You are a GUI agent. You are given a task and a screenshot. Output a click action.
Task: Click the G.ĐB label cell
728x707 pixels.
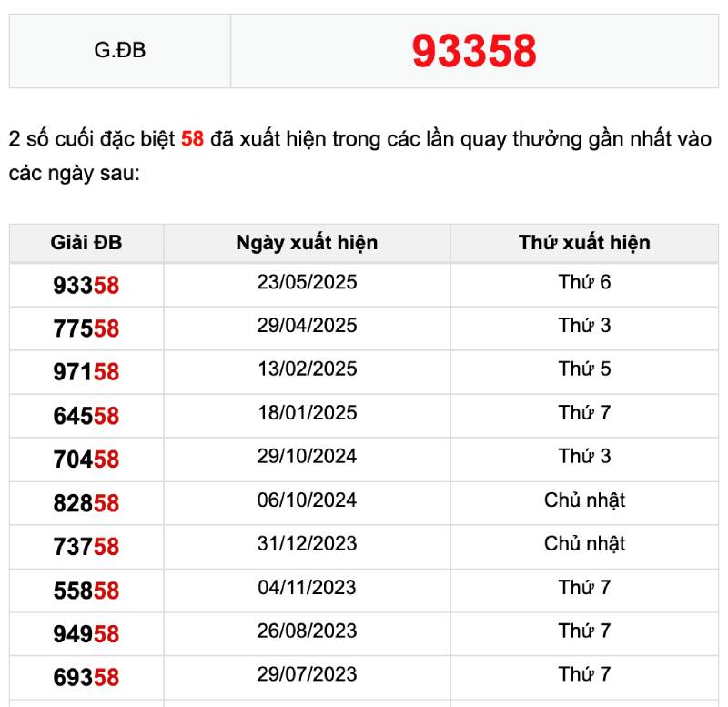click(119, 51)
